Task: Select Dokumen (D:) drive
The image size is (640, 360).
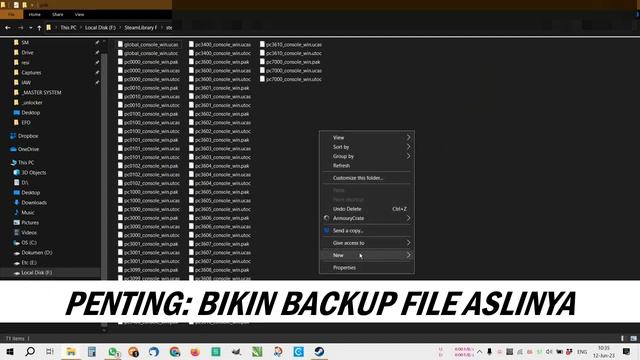Action: (x=37, y=253)
